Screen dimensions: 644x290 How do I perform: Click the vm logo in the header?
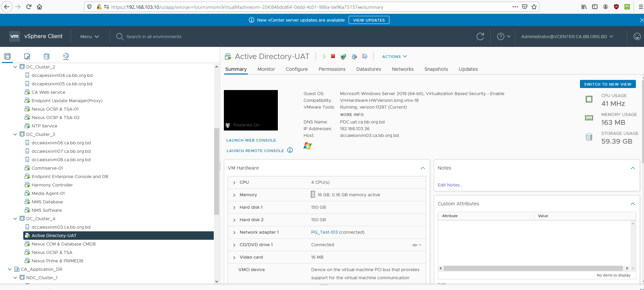(14, 36)
